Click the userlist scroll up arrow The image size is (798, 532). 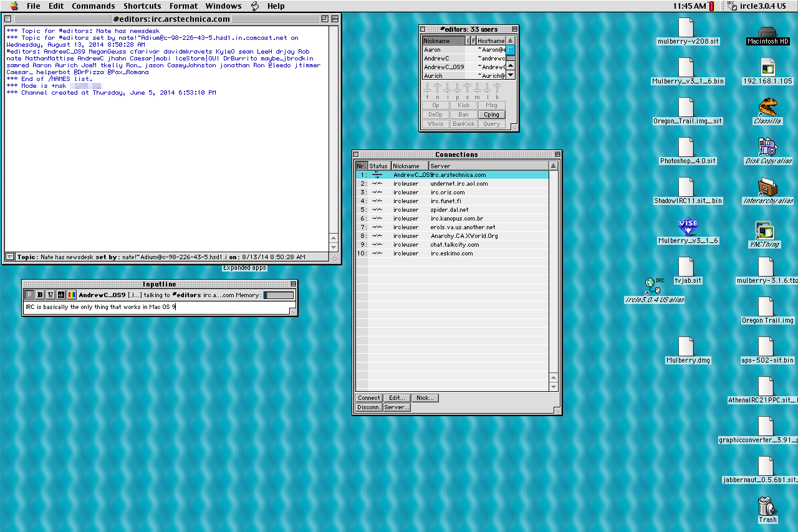tap(511, 65)
